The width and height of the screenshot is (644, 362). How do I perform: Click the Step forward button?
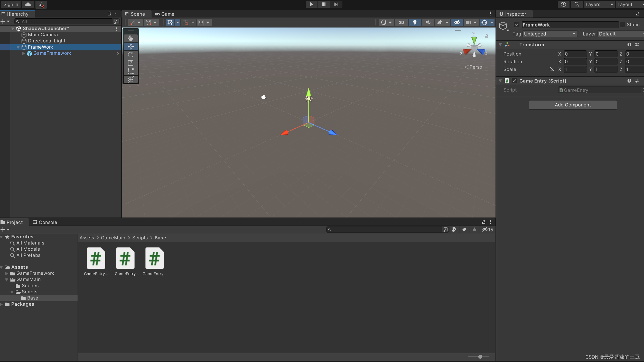336,4
